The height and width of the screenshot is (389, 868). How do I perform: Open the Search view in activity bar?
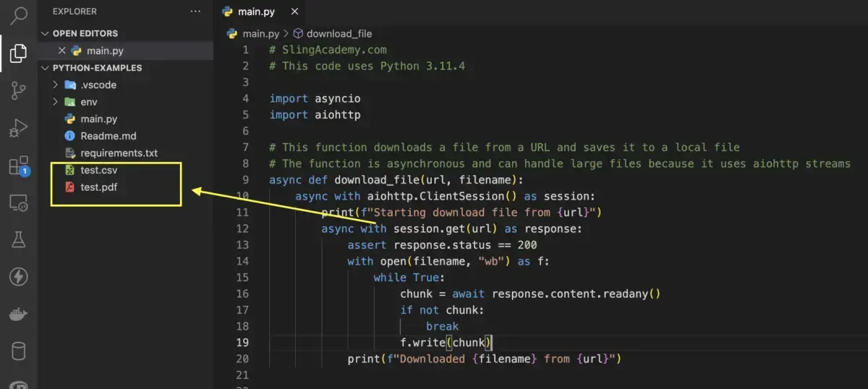(x=19, y=15)
